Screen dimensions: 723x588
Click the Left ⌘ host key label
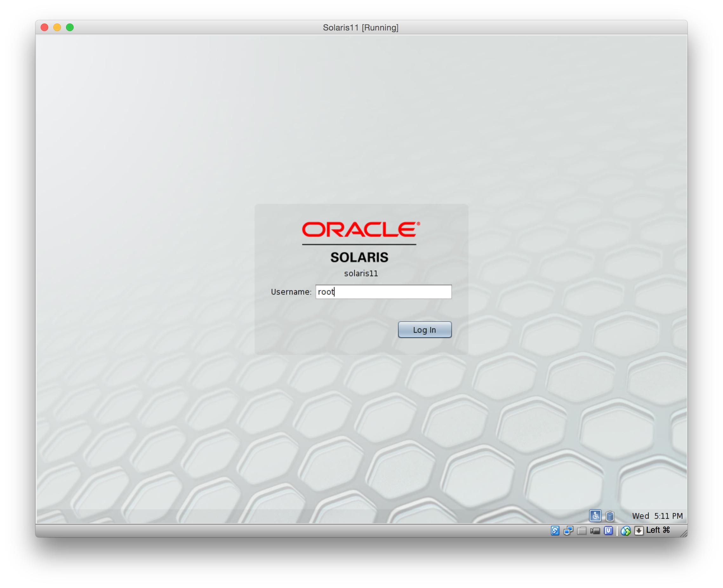point(658,530)
